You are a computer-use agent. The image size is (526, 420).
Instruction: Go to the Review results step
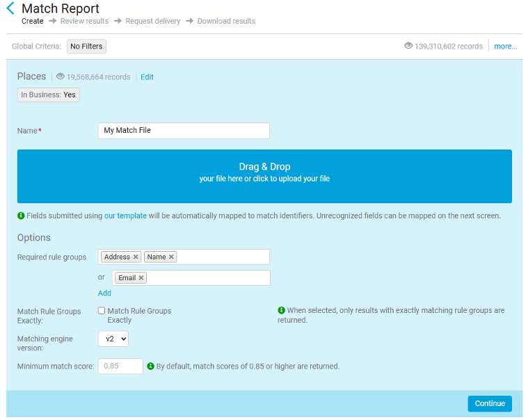tap(84, 21)
